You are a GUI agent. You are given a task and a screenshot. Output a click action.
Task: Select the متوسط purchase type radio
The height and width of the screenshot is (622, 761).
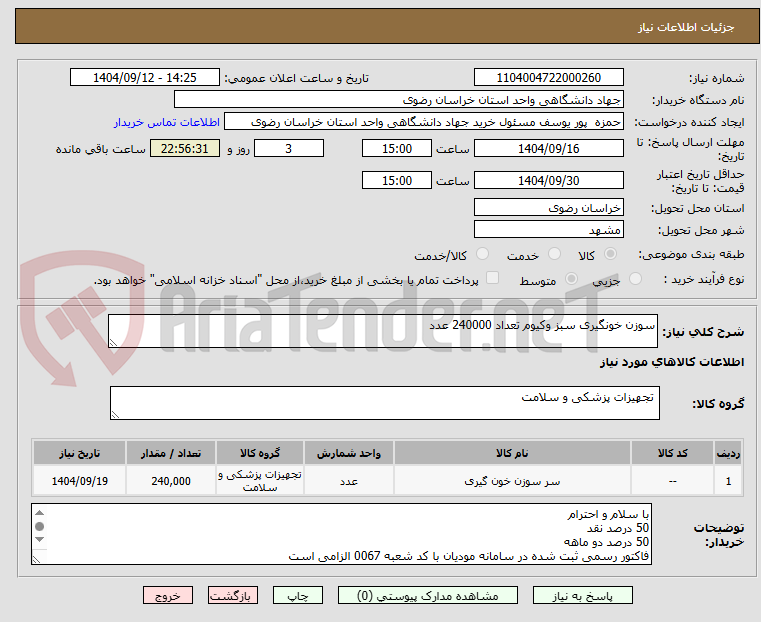[x=571, y=278]
